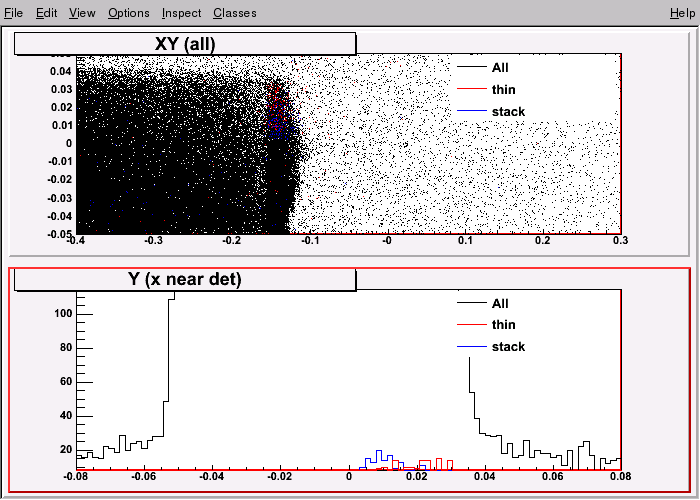Open the Options menu
The image size is (700, 500).
point(129,13)
